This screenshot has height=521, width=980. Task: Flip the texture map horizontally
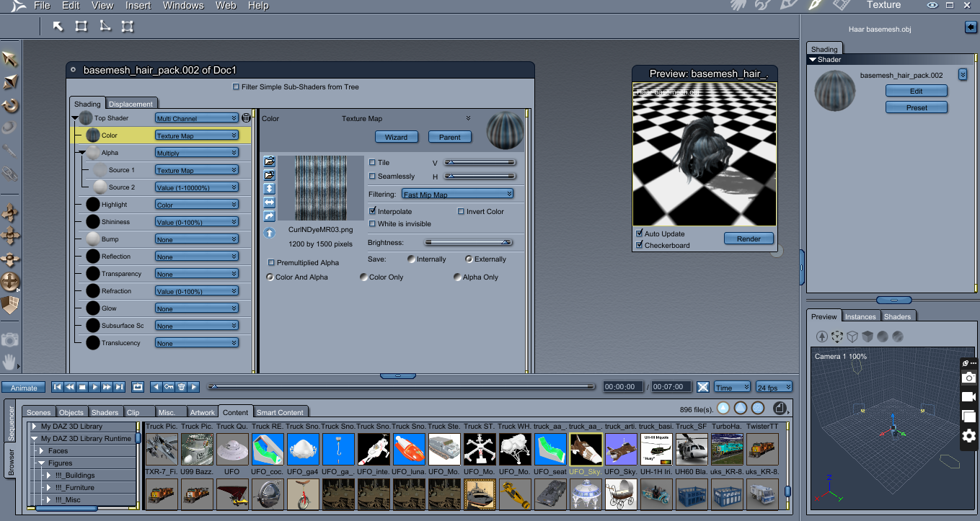(x=270, y=202)
